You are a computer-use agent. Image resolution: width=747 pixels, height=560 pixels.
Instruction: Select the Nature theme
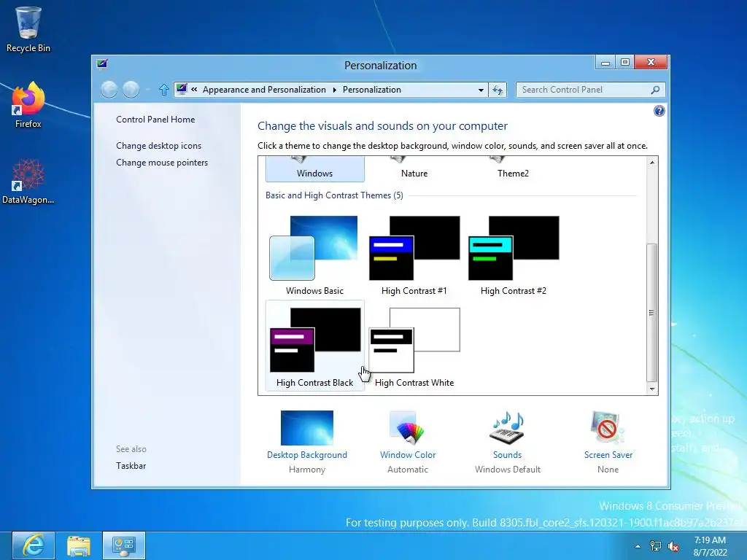coord(414,168)
